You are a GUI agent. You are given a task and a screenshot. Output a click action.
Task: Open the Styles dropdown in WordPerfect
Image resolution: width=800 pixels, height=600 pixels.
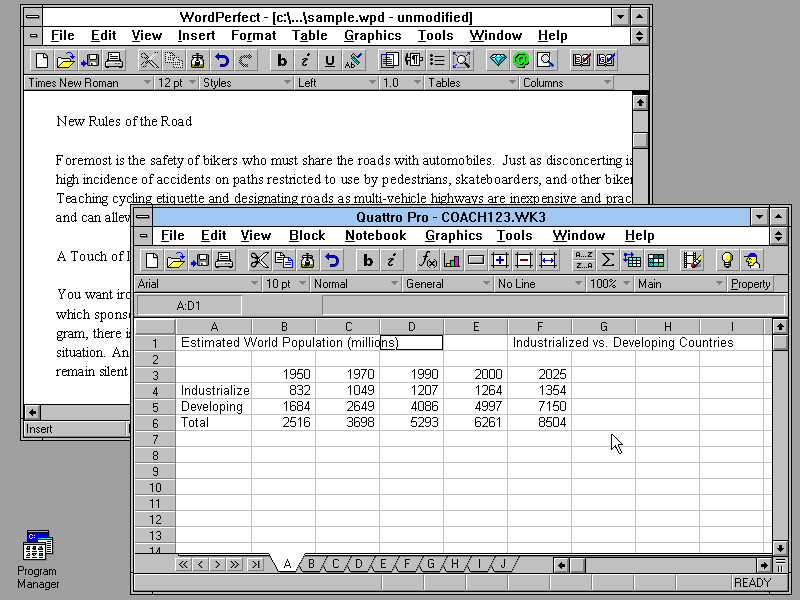pos(246,83)
